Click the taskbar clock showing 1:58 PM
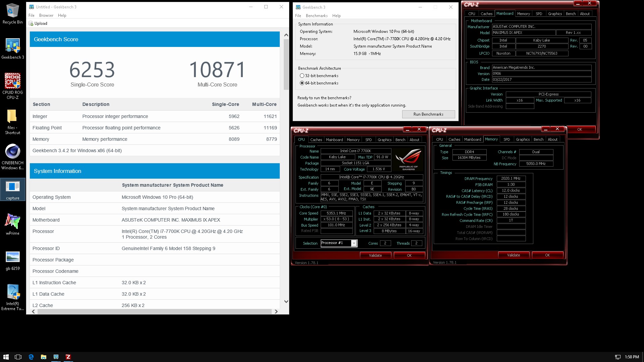Image resolution: width=644 pixels, height=362 pixels. pyautogui.click(x=632, y=357)
